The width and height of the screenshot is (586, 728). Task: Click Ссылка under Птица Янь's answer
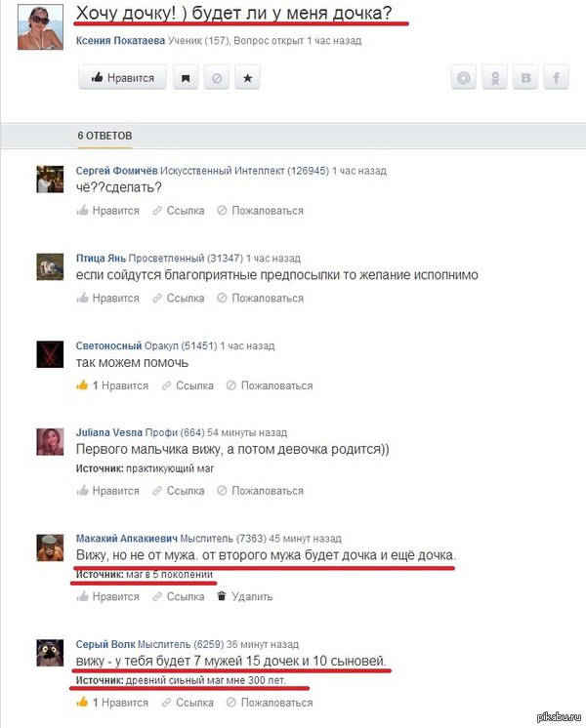point(179,299)
